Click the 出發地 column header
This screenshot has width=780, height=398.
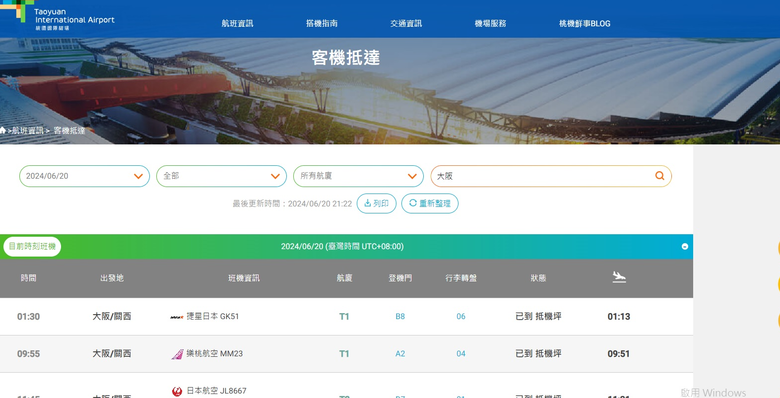112,278
